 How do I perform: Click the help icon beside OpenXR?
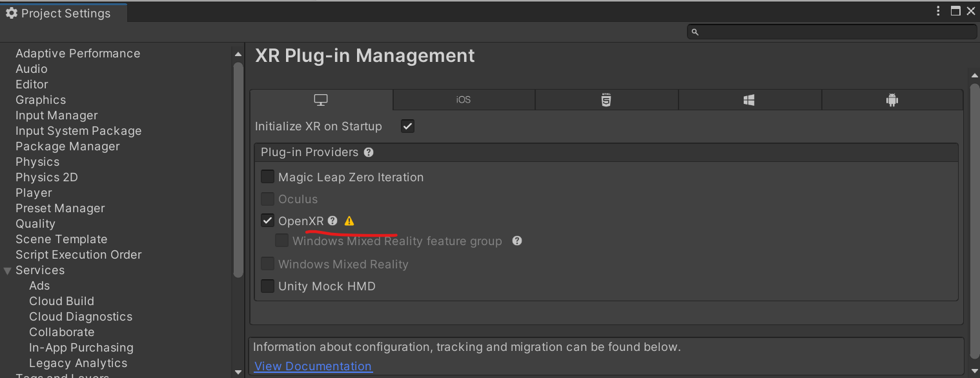tap(332, 221)
